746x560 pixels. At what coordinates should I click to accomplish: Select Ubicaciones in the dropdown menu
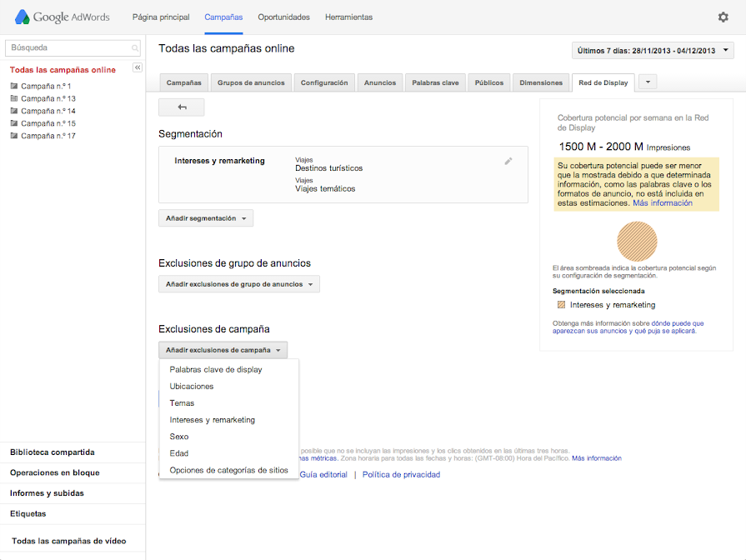192,387
